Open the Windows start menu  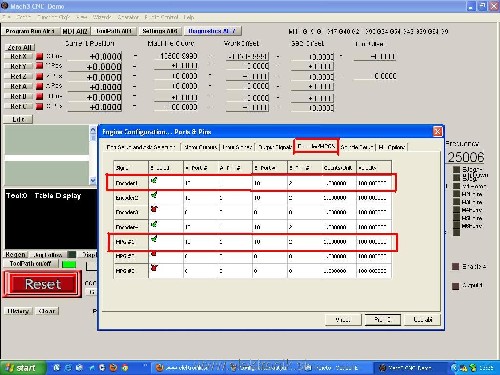(x=22, y=368)
